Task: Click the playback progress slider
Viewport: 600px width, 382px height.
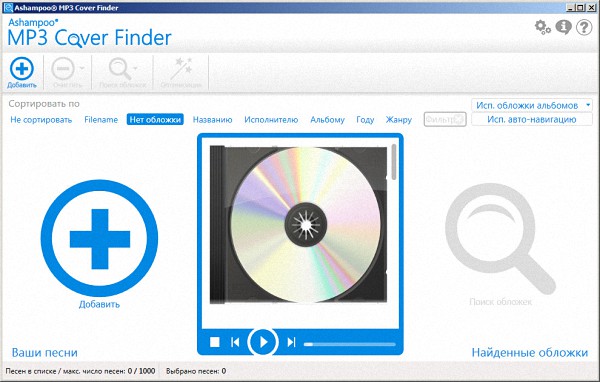Action: point(349,344)
